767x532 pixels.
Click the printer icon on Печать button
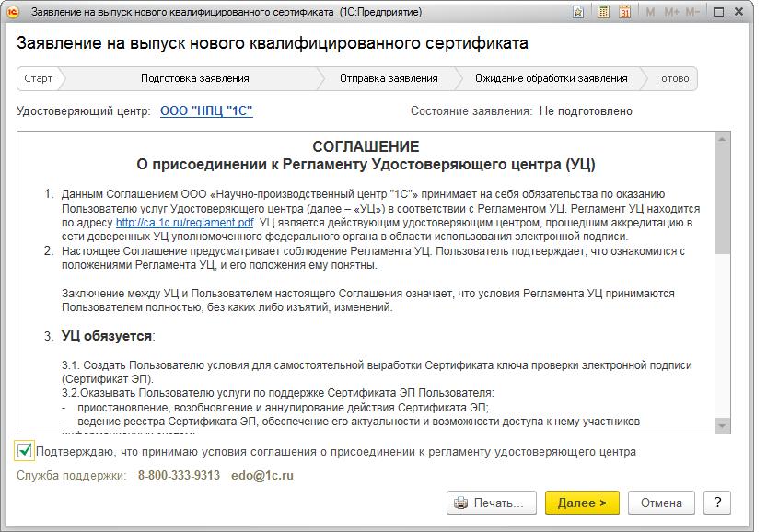point(460,503)
